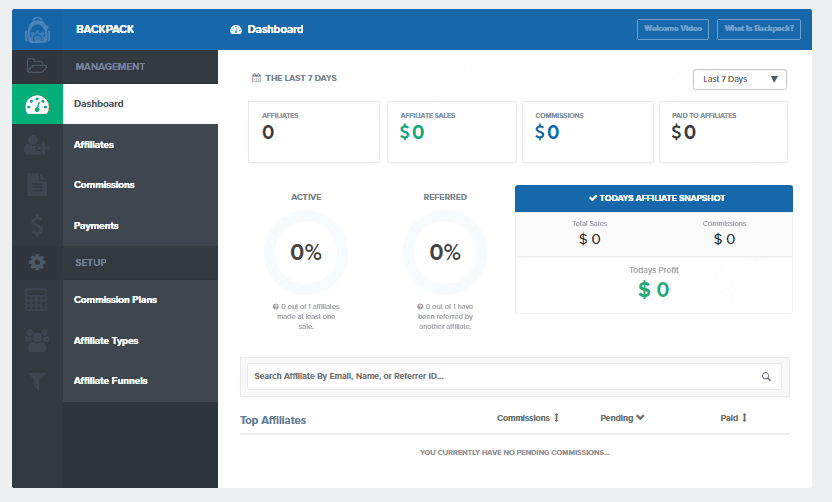
Task: Open Commission Plans in the sidebar
Action: pos(140,300)
